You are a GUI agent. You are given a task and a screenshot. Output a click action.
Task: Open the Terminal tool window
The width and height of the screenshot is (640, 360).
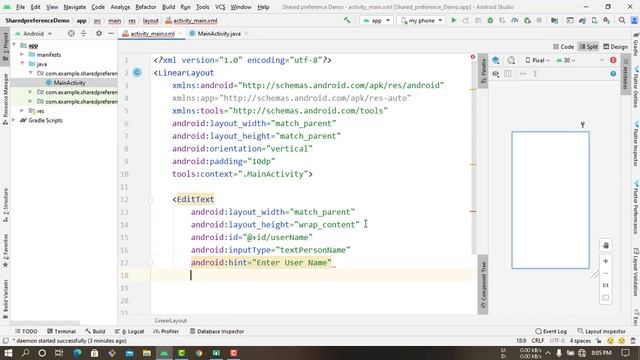[x=61, y=331]
